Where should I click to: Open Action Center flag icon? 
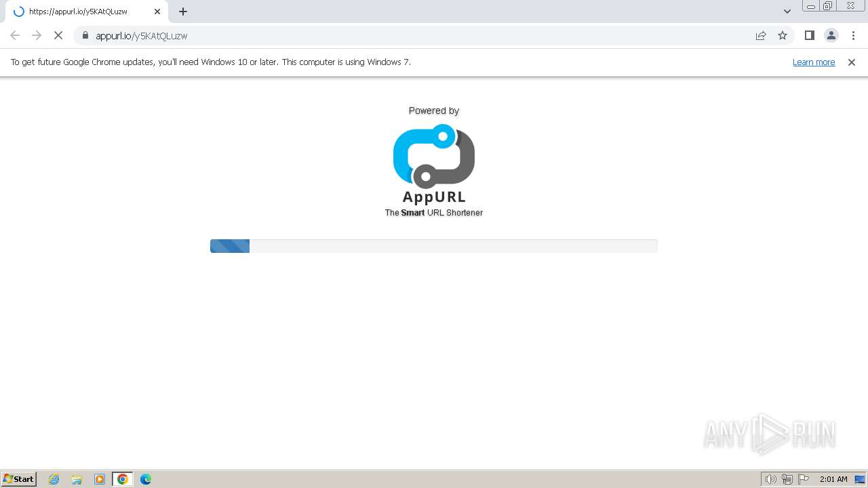point(804,479)
